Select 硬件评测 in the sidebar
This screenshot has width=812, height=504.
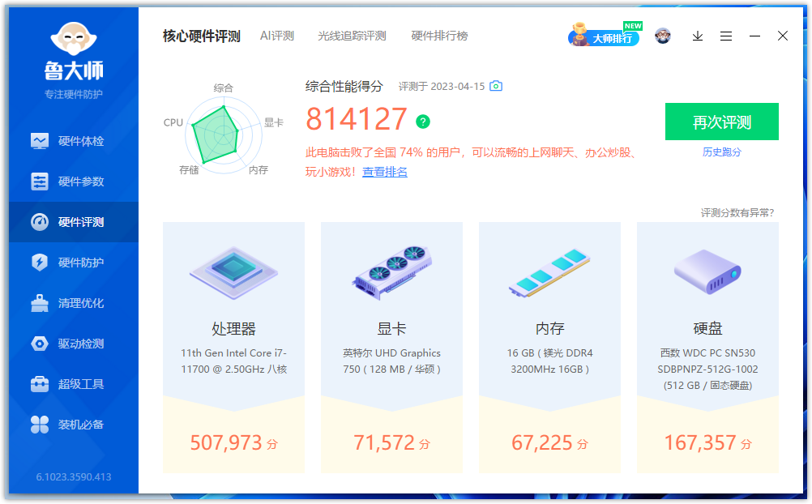tap(74, 222)
